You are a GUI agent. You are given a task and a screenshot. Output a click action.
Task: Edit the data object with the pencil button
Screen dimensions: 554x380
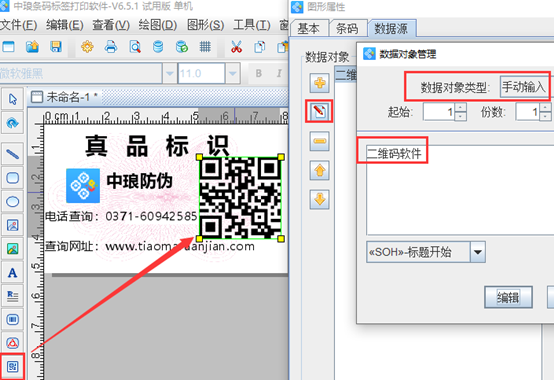(319, 112)
